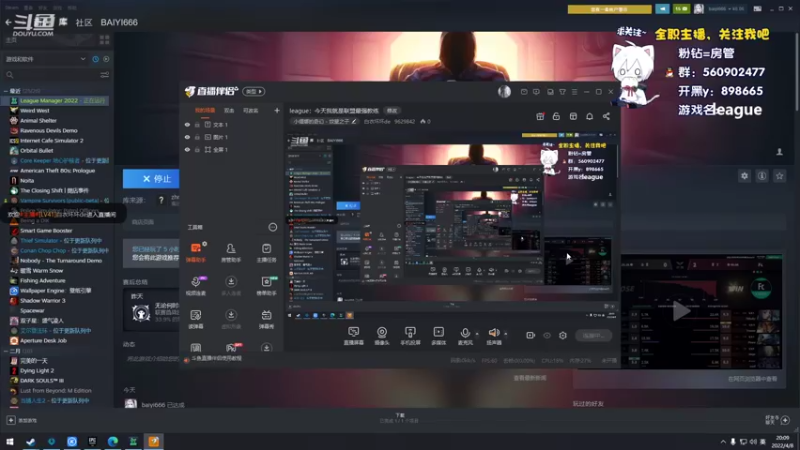Viewport: 800px width, 450px height.
Task: Click Steam page vertical scrollbar
Action: click(x=797, y=71)
